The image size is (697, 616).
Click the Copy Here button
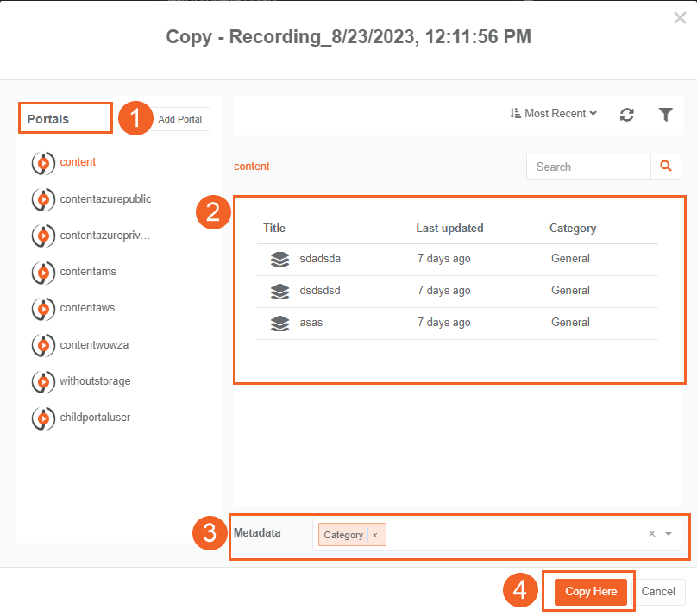[591, 592]
